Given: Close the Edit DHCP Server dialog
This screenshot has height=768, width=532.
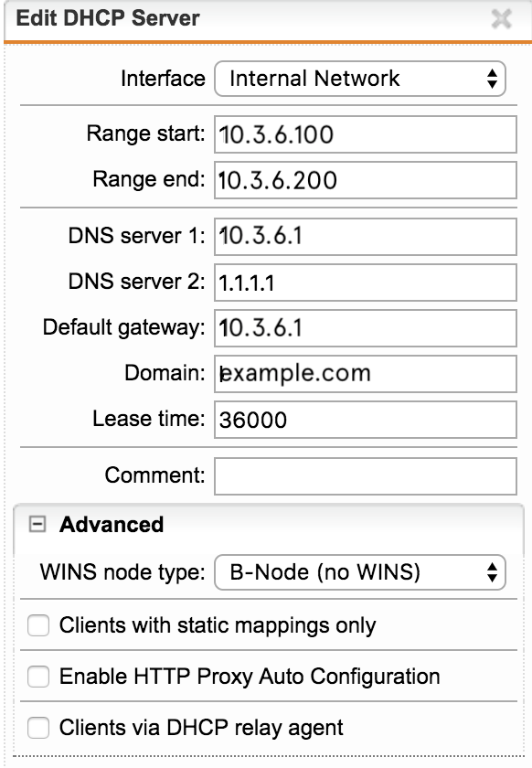Looking at the screenshot, I should (501, 19).
